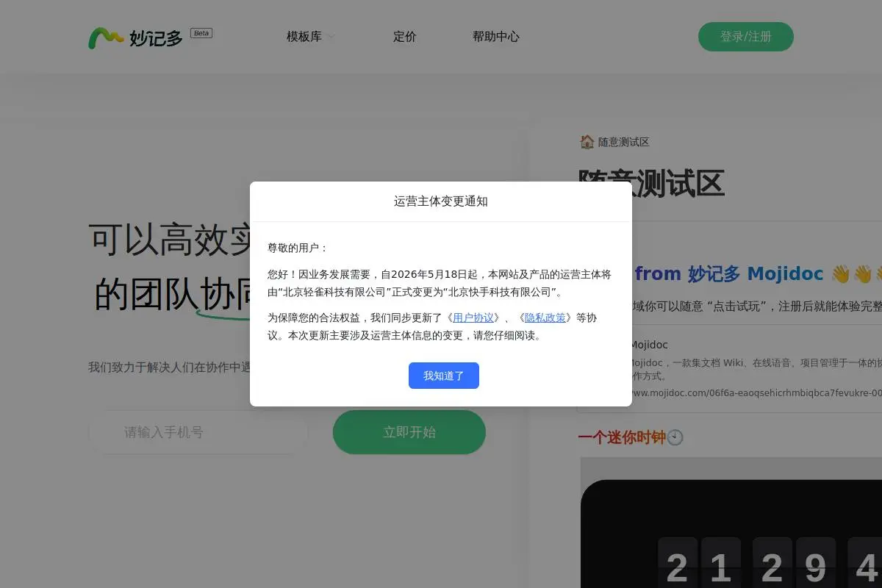Expand the 模板库 dropdown arrow

tap(331, 37)
